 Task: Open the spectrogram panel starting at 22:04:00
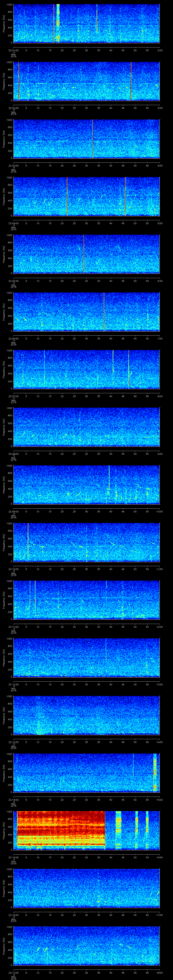coord(87,196)
